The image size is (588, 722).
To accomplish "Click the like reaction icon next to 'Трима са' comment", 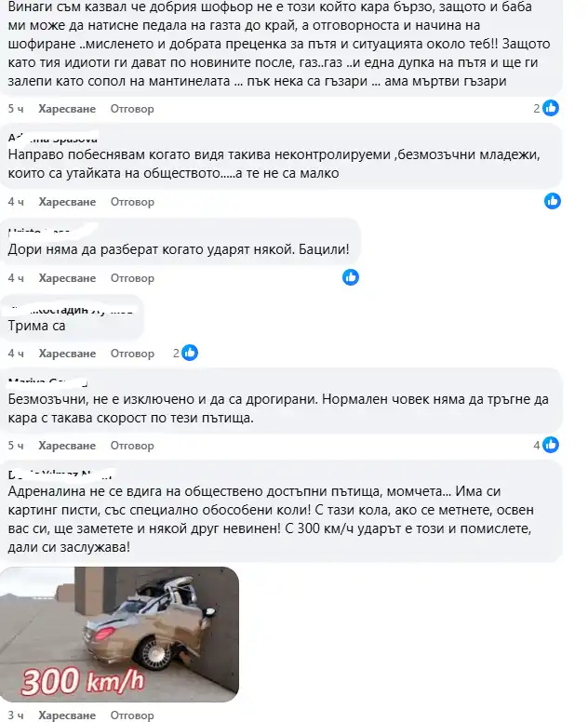I will click(190, 353).
